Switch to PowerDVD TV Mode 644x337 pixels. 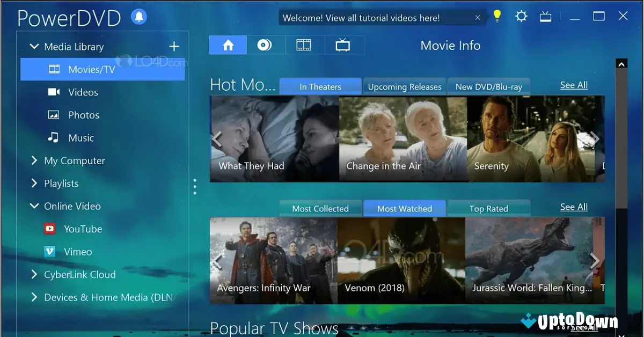(545, 16)
